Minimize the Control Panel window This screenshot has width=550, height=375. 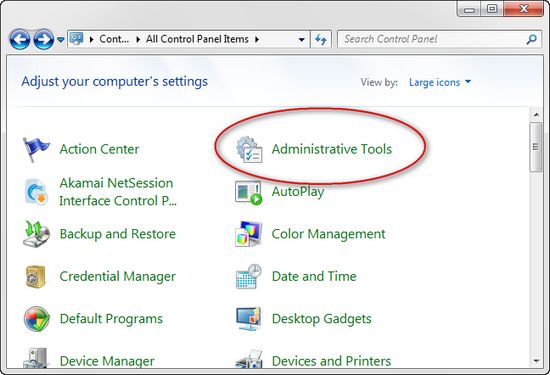[x=469, y=9]
